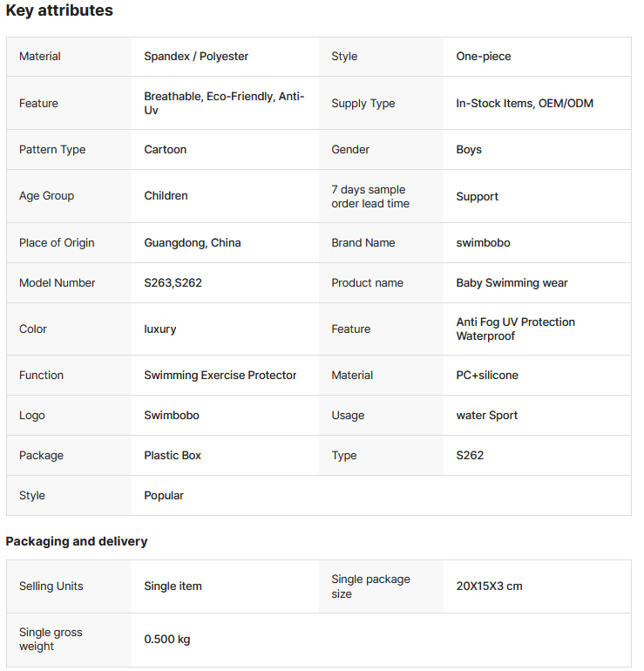This screenshot has width=644, height=671.
Task: Click the 7 days sample order lead time label
Action: 369,196
